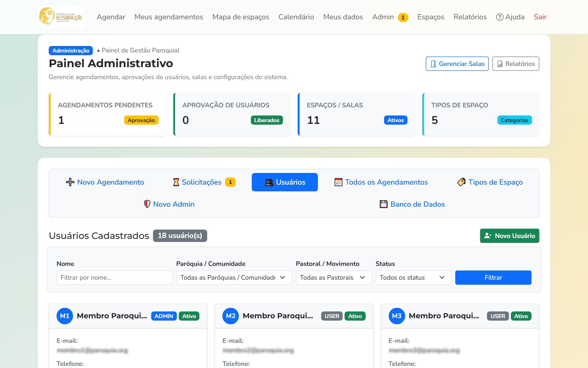Open the Status filter dropdown
Viewport: 588px width, 368px height.
[x=413, y=278]
